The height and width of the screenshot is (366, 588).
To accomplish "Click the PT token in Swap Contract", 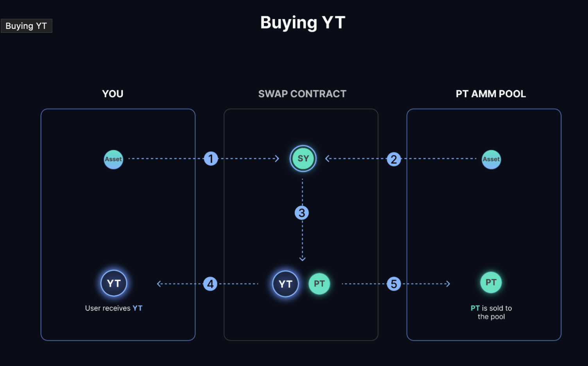I will tap(319, 284).
